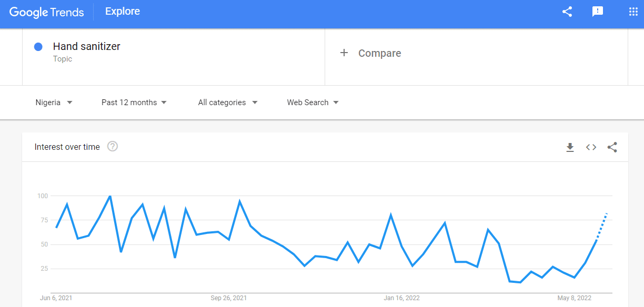The image size is (644, 307).
Task: Click the dotted forecast segment of the line
Action: pos(602,226)
